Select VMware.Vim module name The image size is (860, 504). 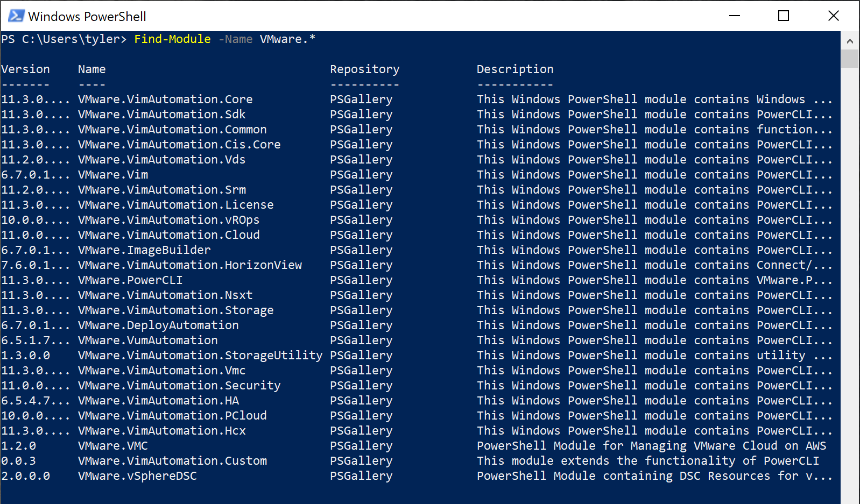[113, 175]
